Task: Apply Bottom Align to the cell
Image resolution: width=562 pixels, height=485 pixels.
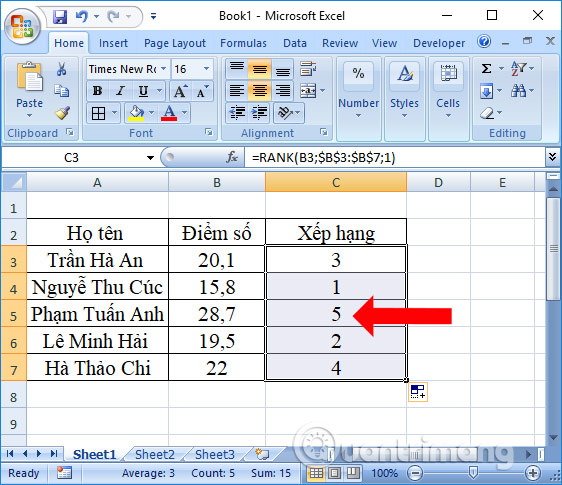Action: pyautogui.click(x=283, y=69)
